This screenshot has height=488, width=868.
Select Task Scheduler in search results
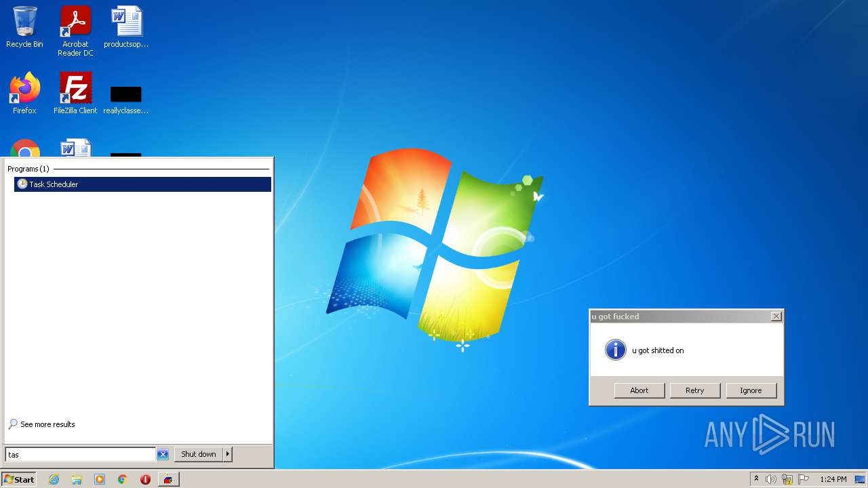[x=142, y=184]
